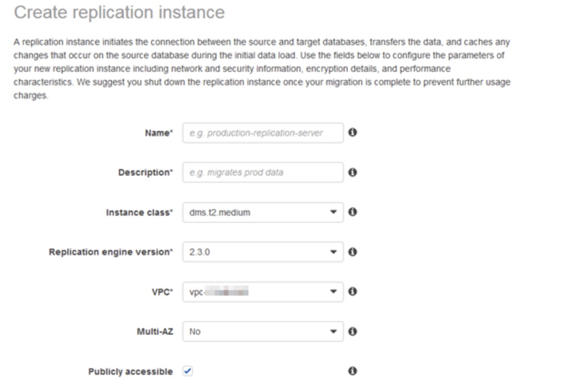Expand the Multi-AZ dropdown set to No
The height and width of the screenshot is (392, 568).
(x=263, y=332)
